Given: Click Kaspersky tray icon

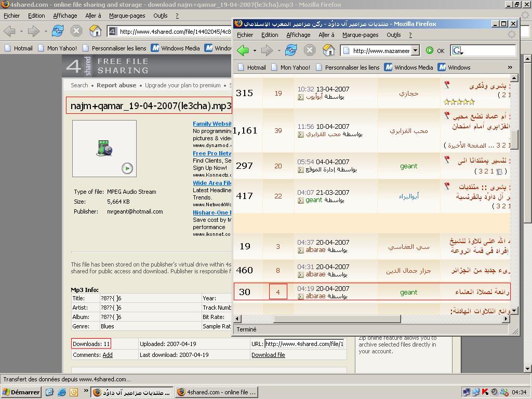Looking at the screenshot, I should point(485,392).
